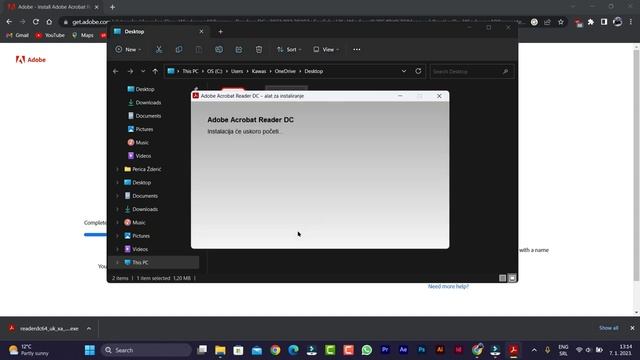Screen dimensions: 640x360
Task: Click OneDrive in the Explorer breadcrumb path
Action: [x=285, y=71]
